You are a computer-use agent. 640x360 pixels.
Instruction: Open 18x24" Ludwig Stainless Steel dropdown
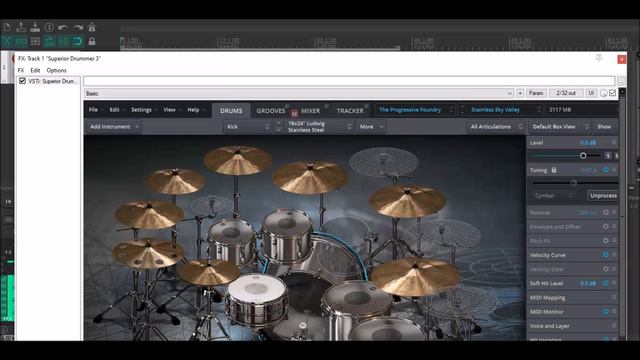(x=319, y=127)
